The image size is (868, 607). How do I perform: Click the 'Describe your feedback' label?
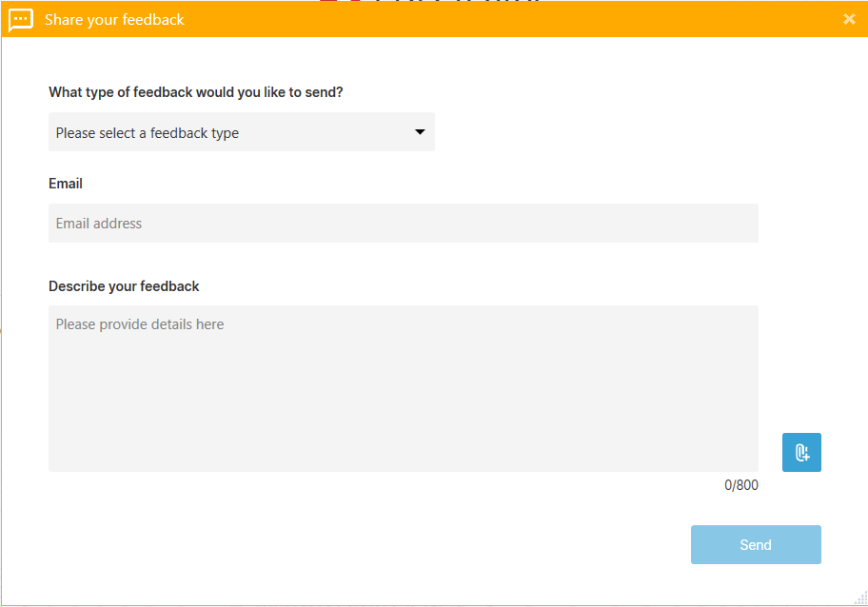[x=124, y=286]
